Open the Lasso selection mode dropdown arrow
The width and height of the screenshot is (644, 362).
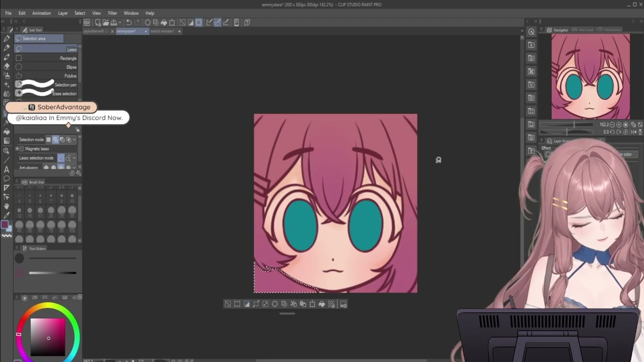click(x=74, y=158)
